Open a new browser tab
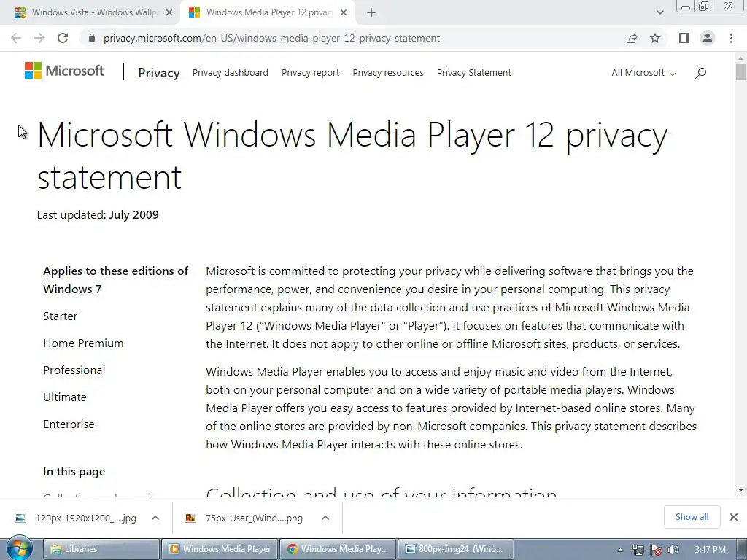The width and height of the screenshot is (747, 560). click(x=371, y=13)
